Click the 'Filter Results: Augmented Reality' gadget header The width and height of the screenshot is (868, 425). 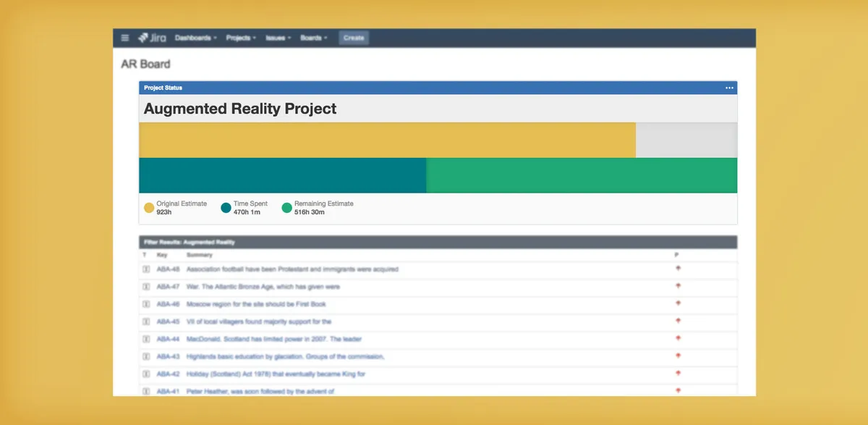coord(438,243)
